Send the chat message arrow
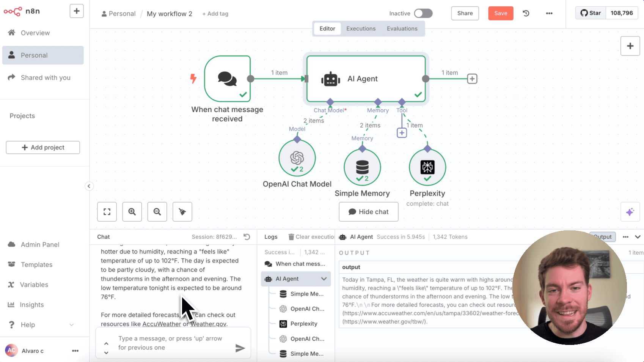644x362 pixels. click(240, 348)
